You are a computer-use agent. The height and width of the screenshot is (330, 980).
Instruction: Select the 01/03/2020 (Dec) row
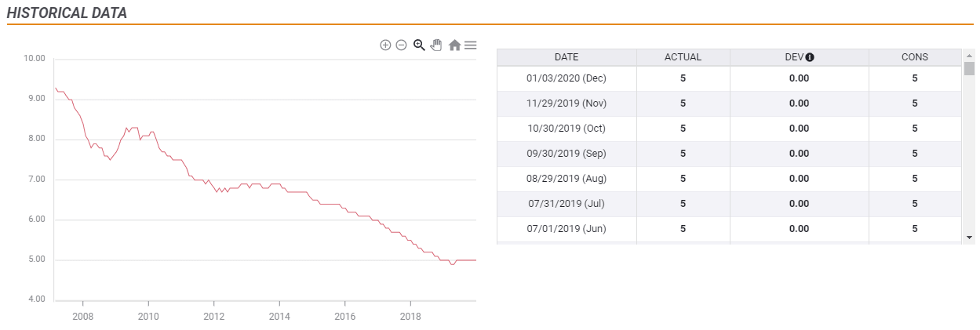(x=567, y=78)
